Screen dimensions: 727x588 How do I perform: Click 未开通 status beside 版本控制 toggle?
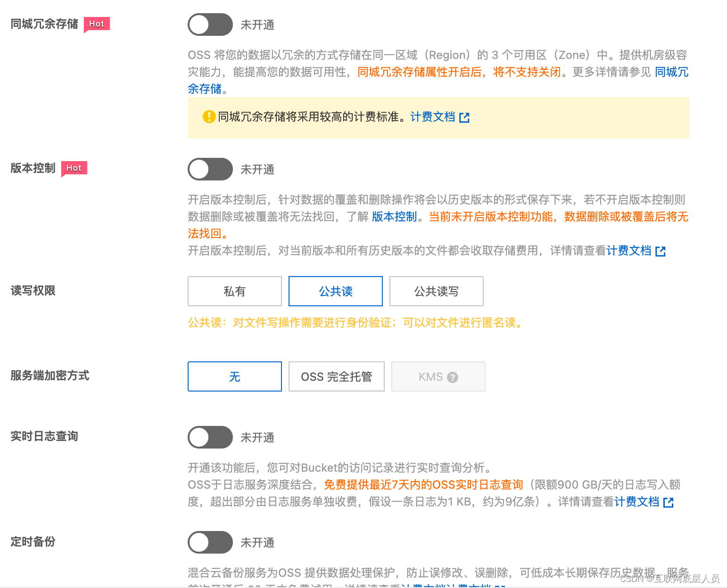tap(257, 170)
